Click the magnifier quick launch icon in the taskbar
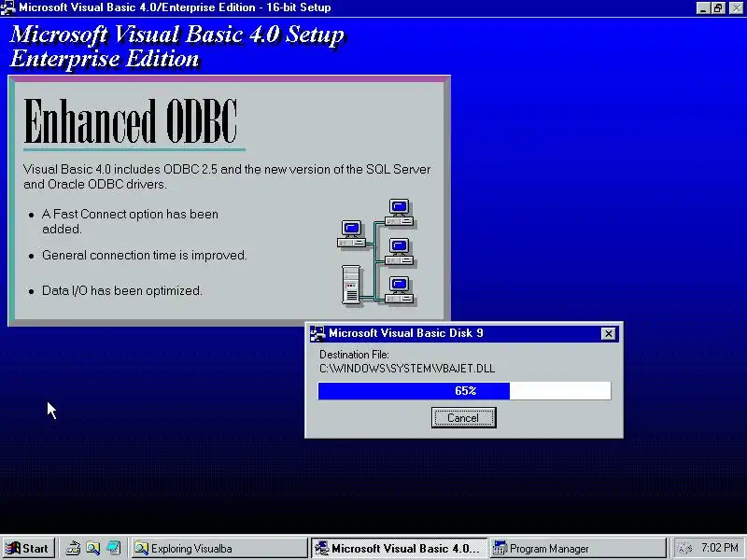The height and width of the screenshot is (560, 747). pyautogui.click(x=93, y=549)
